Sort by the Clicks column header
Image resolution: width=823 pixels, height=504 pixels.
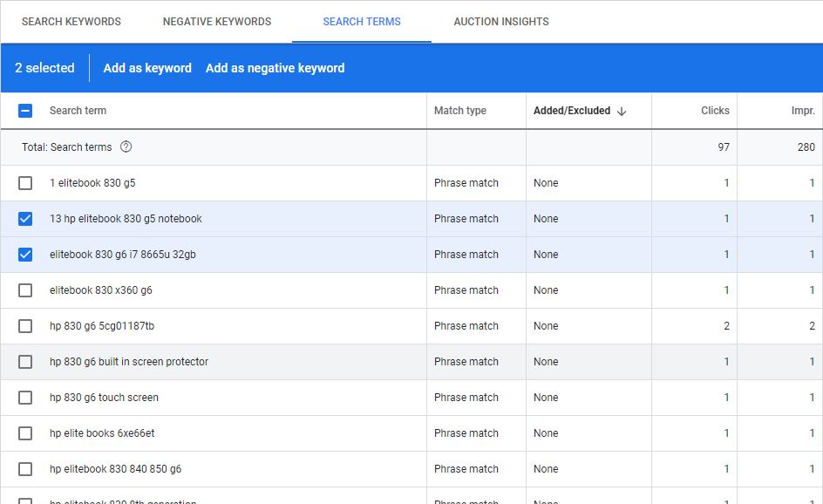pyautogui.click(x=715, y=111)
